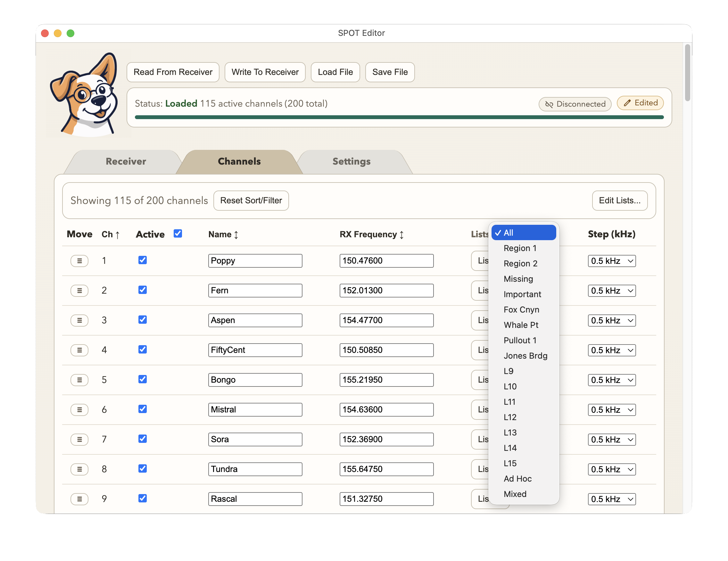Open Step kHz dropdown for Poppy row
The width and height of the screenshot is (728, 561).
click(612, 261)
